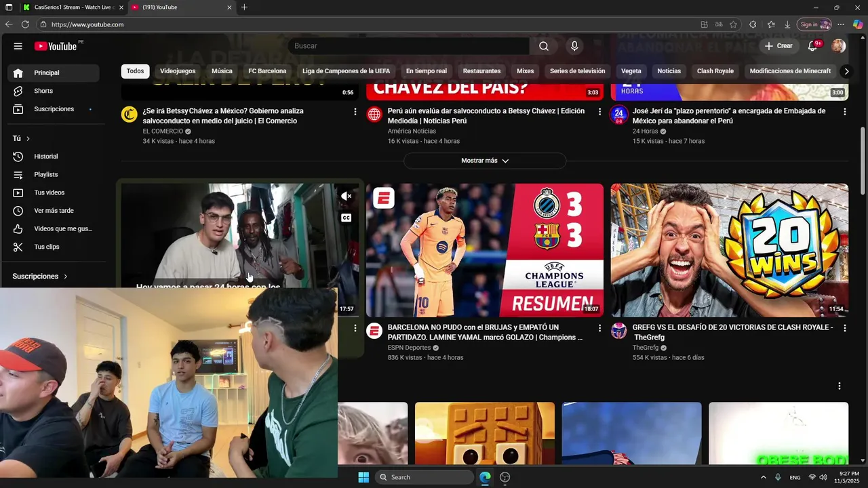The width and height of the screenshot is (868, 488).
Task: Open the YouTube account avatar menu
Action: point(839,46)
